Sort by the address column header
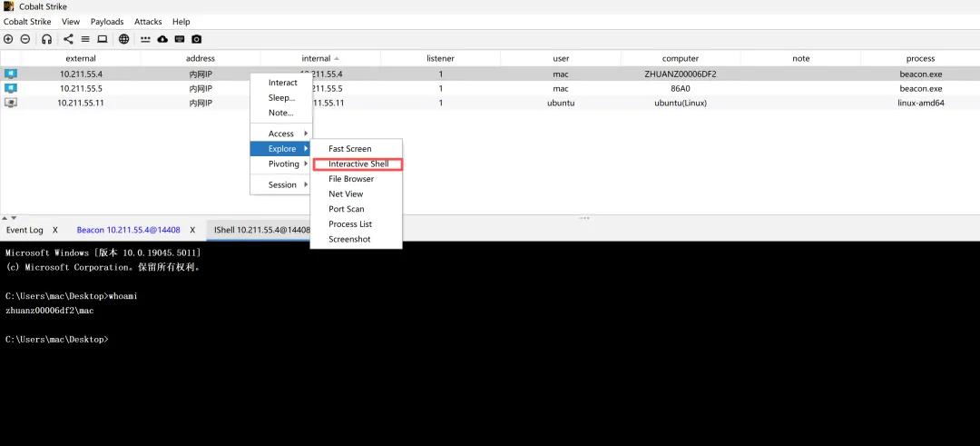Image resolution: width=980 pixels, height=446 pixels. pyautogui.click(x=201, y=58)
